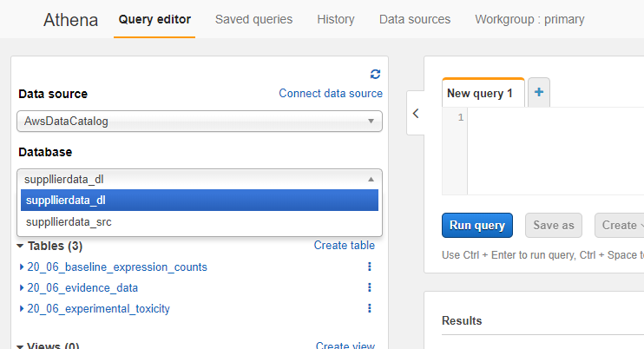Switch to the Saved queries tab
The image size is (644, 349).
pyautogui.click(x=253, y=19)
